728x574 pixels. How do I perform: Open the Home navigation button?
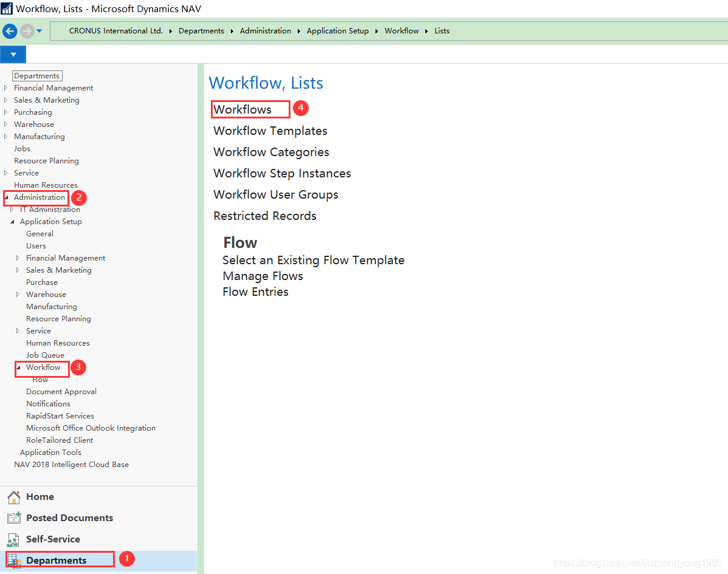point(98,497)
